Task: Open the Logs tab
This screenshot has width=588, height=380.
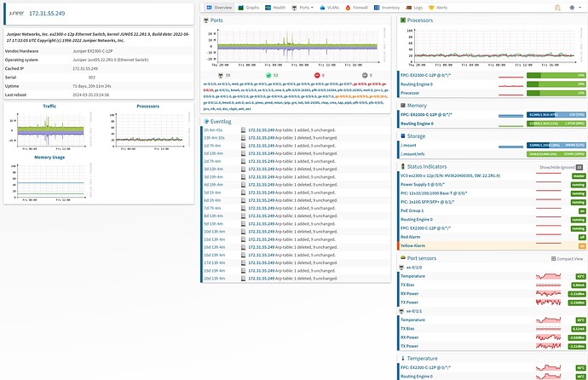Action: click(414, 8)
